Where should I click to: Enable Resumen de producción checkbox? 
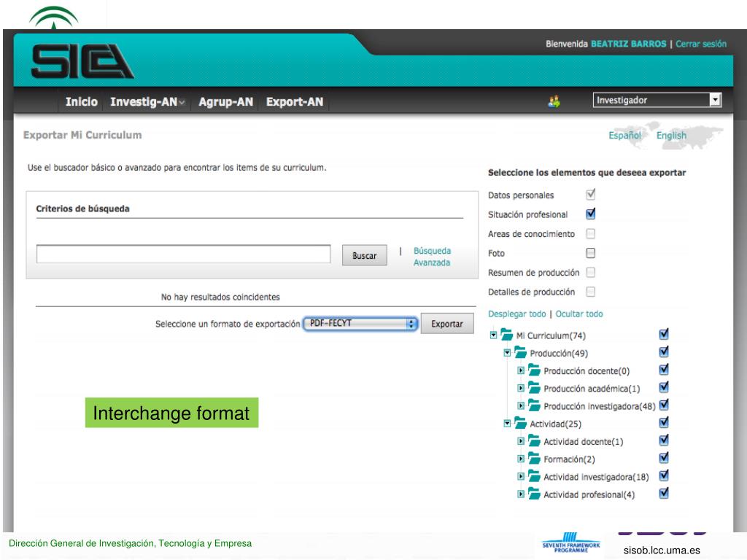tap(591, 273)
